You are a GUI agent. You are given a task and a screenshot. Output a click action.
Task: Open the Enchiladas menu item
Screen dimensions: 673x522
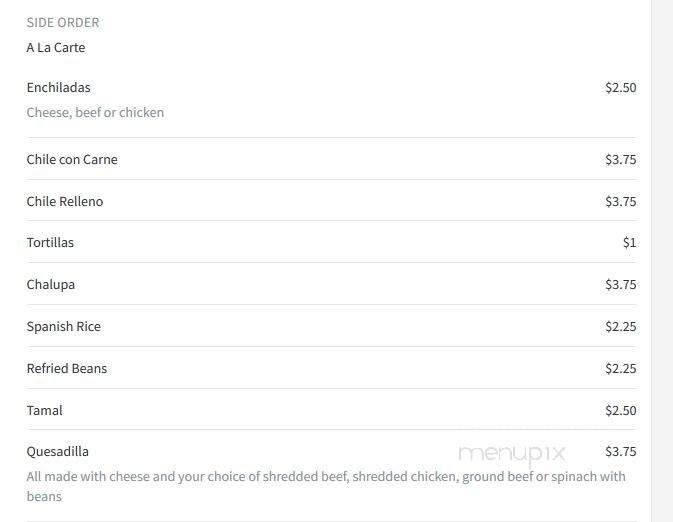[58, 87]
